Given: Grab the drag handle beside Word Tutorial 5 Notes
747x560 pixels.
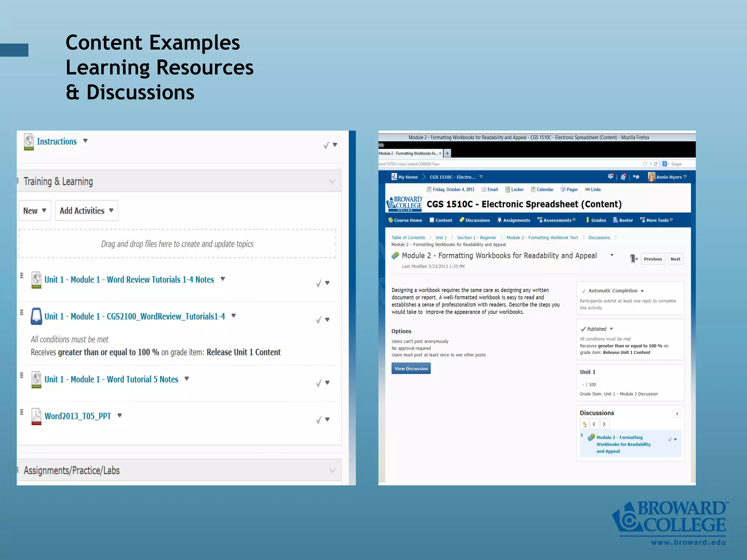Looking at the screenshot, I should pos(22,375).
